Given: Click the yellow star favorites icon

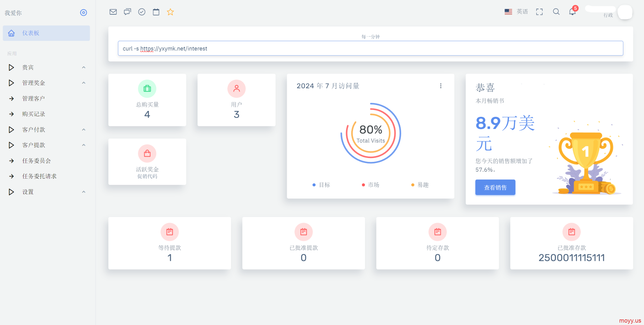Looking at the screenshot, I should (170, 12).
